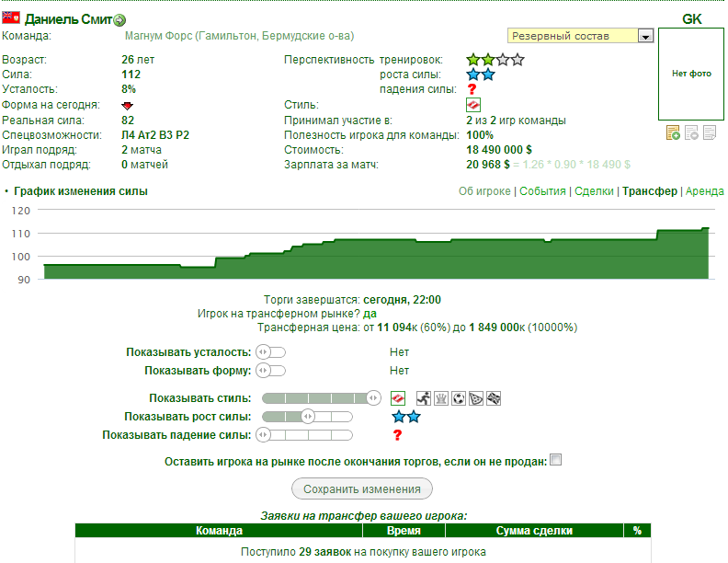
Task: Open the События tab
Action: (542, 191)
